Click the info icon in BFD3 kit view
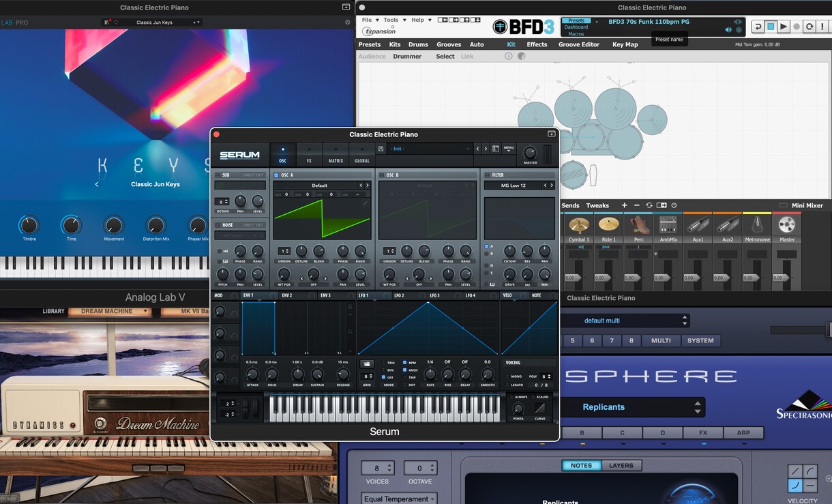This screenshot has width=832, height=504. tap(508, 57)
